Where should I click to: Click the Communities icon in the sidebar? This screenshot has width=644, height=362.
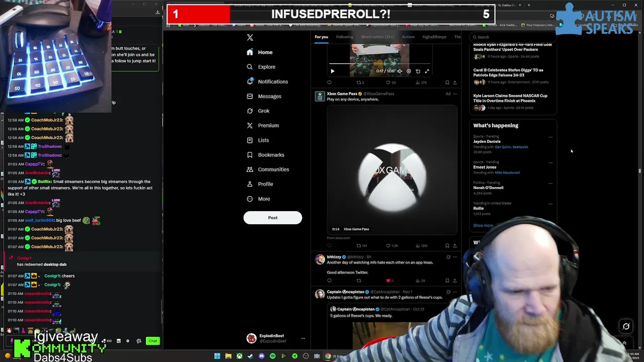tap(250, 169)
